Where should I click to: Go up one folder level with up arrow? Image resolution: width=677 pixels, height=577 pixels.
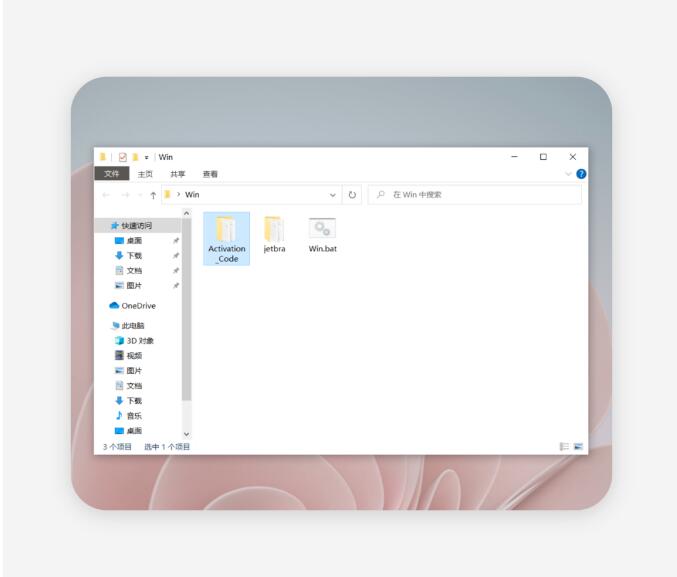[x=153, y=195]
